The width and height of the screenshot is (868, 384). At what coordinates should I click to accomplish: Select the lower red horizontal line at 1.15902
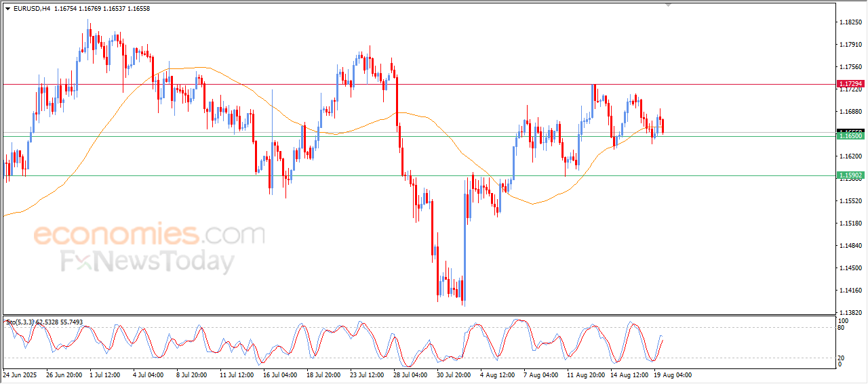pos(419,175)
